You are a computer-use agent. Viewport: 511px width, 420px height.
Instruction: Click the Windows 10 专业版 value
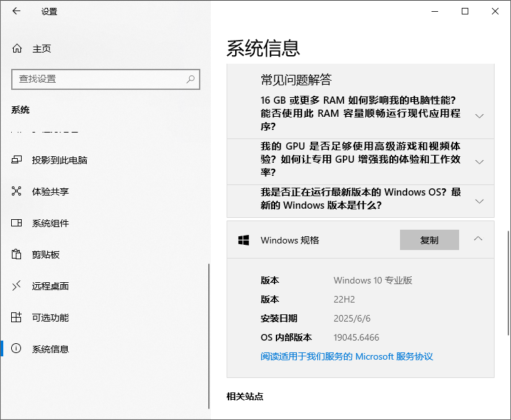coord(373,280)
